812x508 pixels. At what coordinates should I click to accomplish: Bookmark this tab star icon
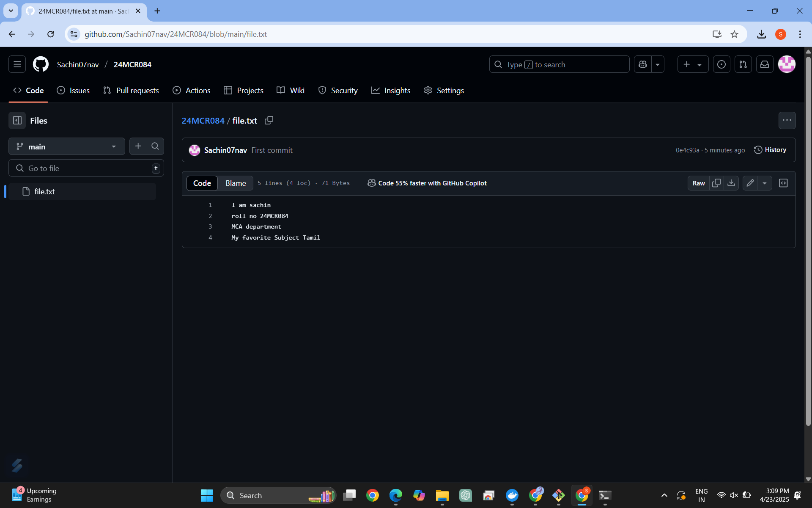click(x=734, y=34)
